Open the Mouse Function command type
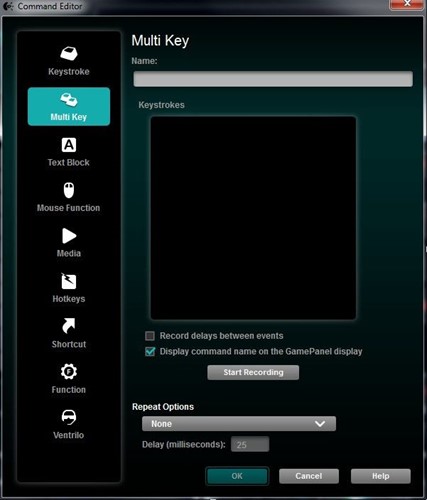Image resolution: width=427 pixels, height=500 pixels. click(x=69, y=197)
